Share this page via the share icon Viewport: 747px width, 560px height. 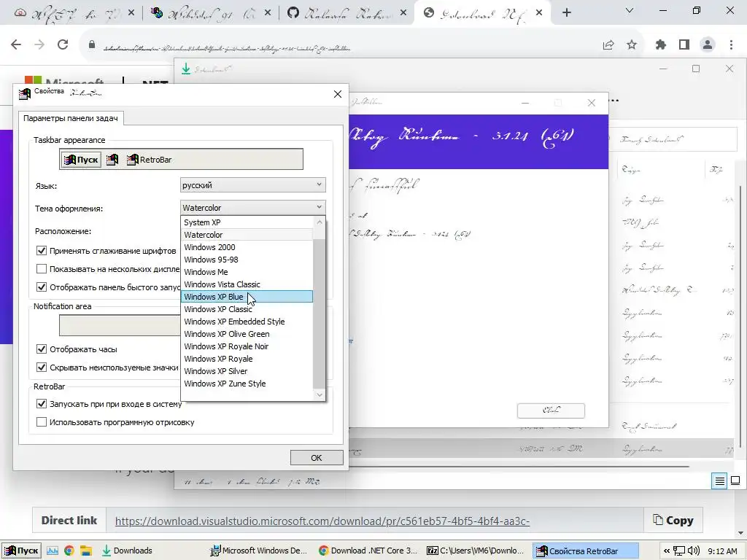pos(608,44)
